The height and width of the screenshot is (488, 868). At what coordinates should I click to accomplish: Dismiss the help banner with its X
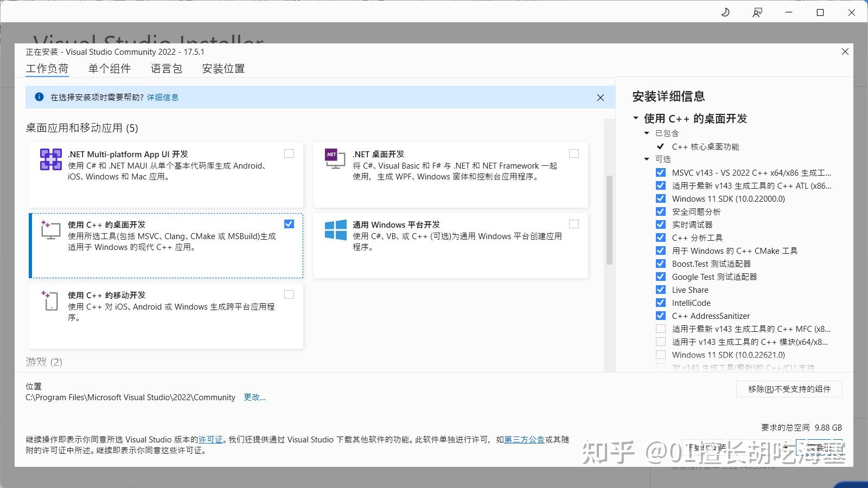pos(600,98)
